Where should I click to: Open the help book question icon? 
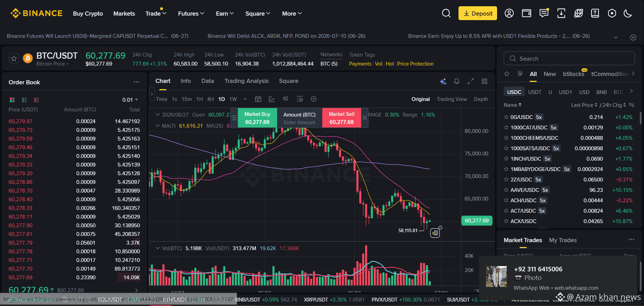pos(595,14)
